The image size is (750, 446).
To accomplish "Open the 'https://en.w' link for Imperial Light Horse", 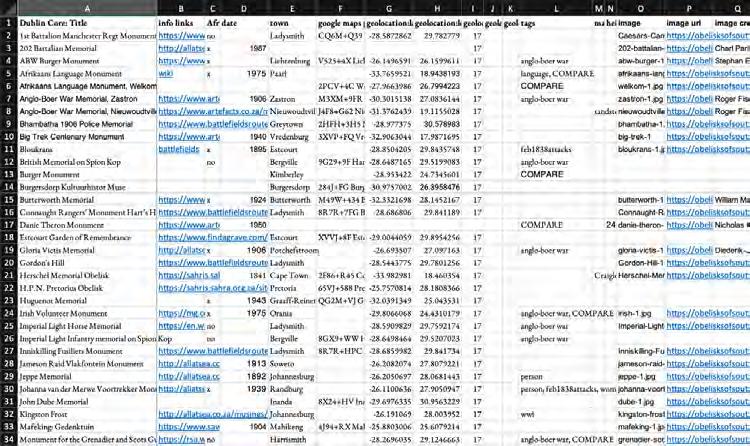I will 181,326.
